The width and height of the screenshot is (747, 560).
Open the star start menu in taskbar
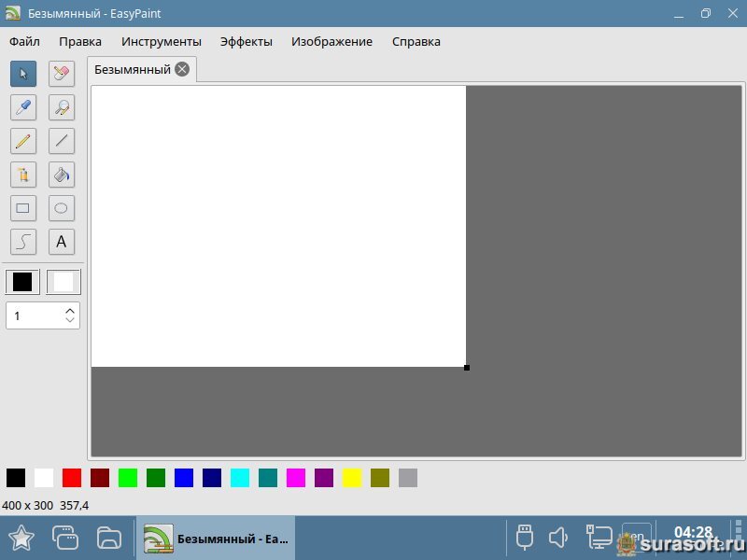21,539
